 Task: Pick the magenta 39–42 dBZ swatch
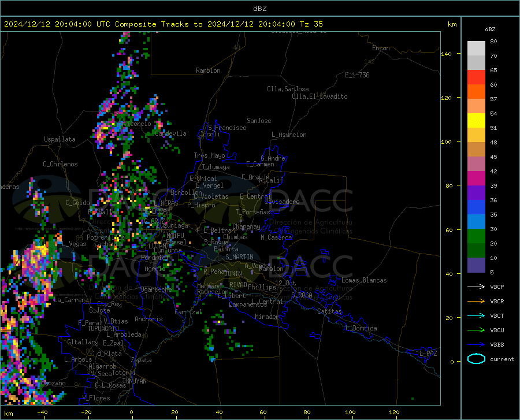point(476,179)
